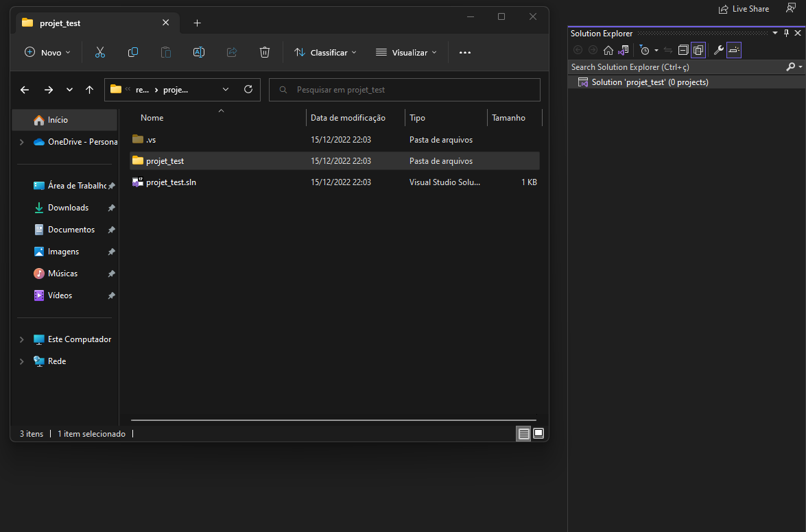Toggle Preview Selected Items button
The height and width of the screenshot is (532, 806).
(734, 50)
